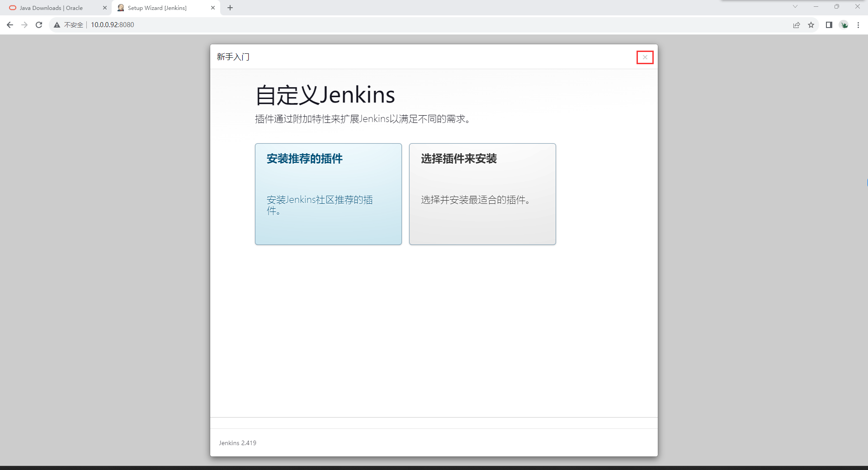Click the Oracle favicon on first tab
Screen dimensions: 868x470
[13, 8]
